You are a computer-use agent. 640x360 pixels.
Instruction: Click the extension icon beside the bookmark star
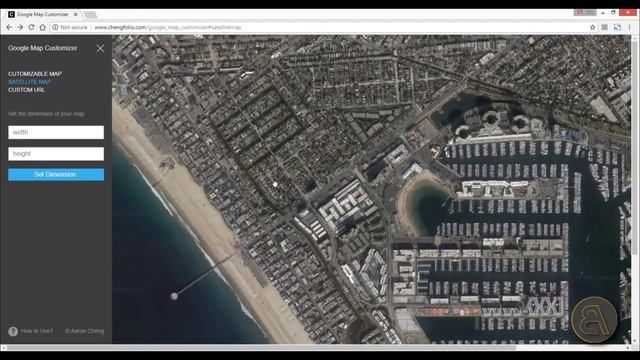(604, 27)
